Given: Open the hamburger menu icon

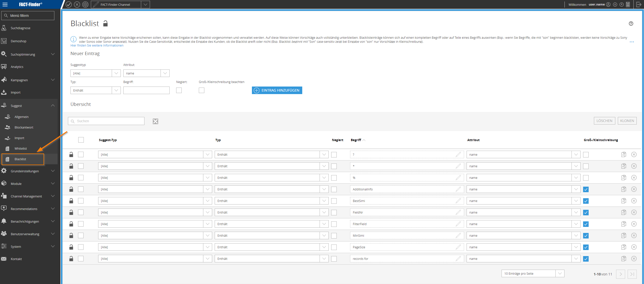Looking at the screenshot, I should [5, 5].
